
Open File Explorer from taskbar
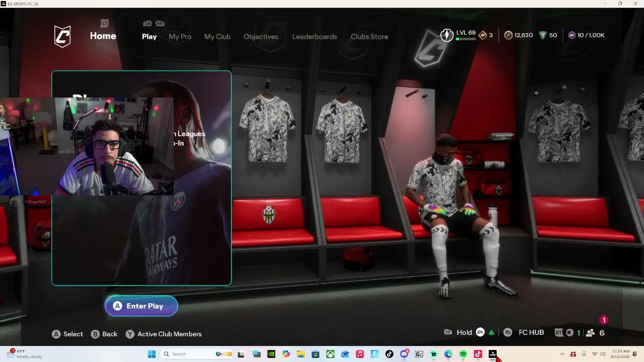pyautogui.click(x=301, y=354)
